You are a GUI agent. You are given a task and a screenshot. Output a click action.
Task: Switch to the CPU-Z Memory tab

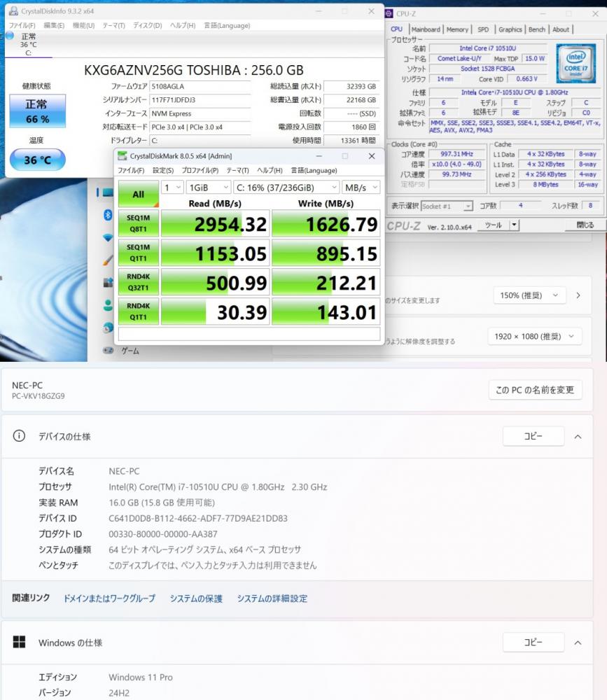coord(457,29)
